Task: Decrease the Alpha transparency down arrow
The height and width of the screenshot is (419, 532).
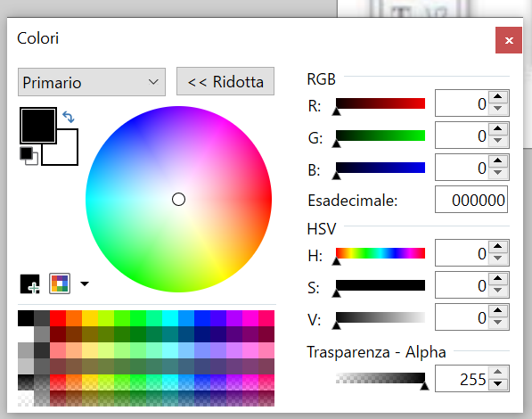Action: (498, 384)
